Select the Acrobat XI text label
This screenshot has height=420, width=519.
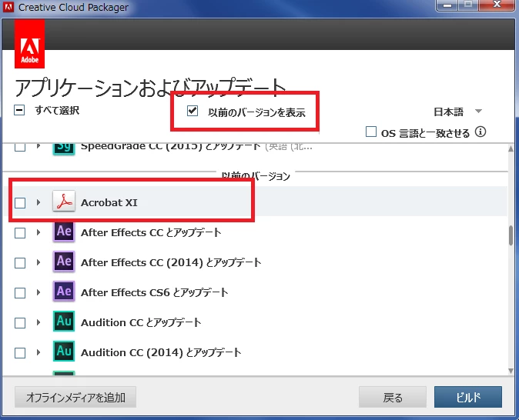pos(109,202)
